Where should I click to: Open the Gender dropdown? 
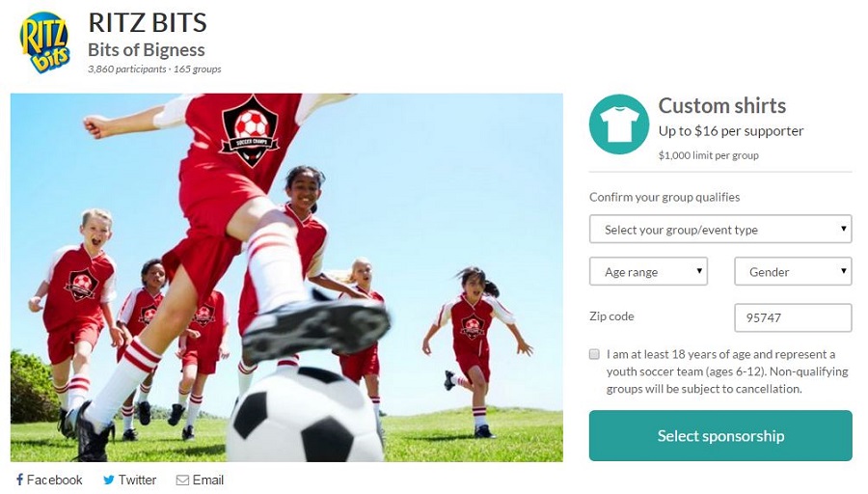click(x=793, y=271)
